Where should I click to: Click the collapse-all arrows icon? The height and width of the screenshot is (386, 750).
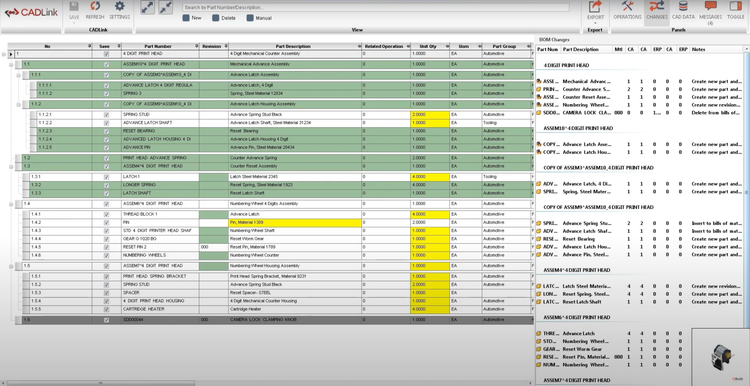pos(165,7)
